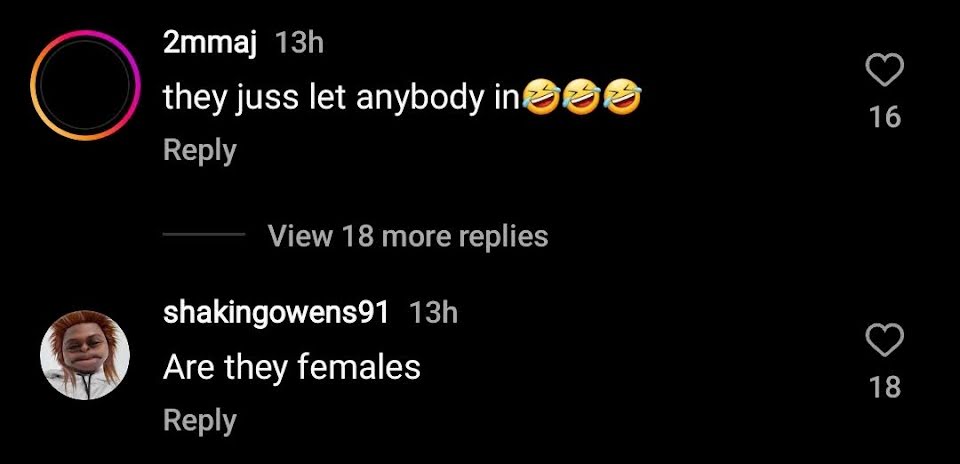Select the 'they juss let anybody in' text
Viewport: 960px width, 464px height.
point(341,98)
